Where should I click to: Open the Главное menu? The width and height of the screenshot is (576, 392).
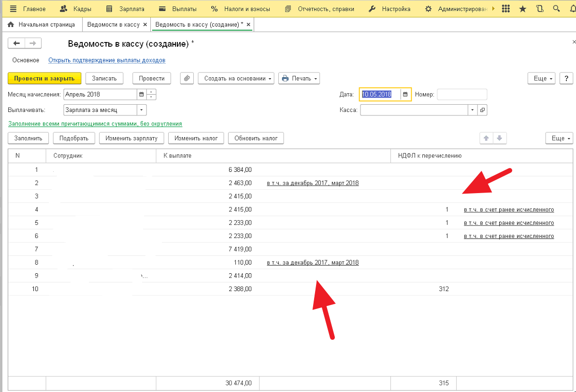point(34,9)
